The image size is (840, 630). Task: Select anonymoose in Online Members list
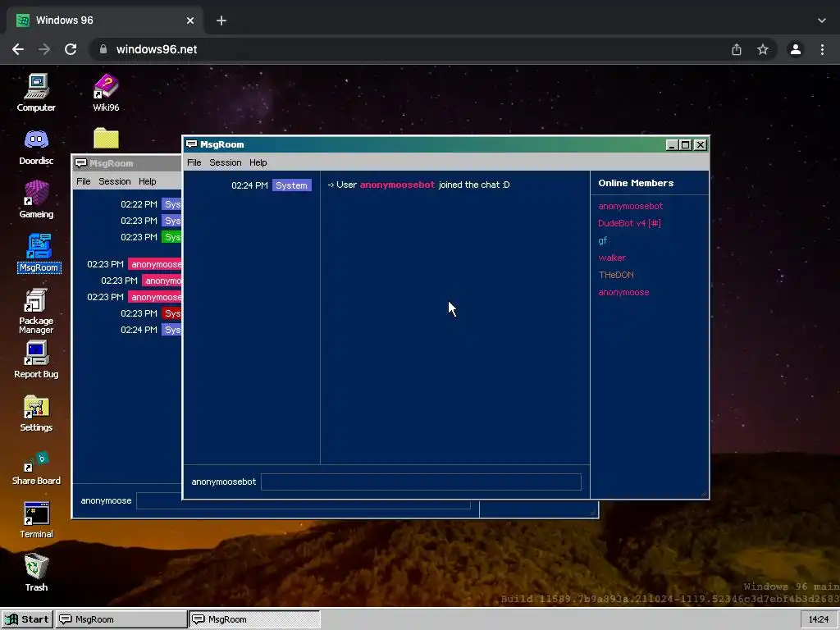(623, 292)
